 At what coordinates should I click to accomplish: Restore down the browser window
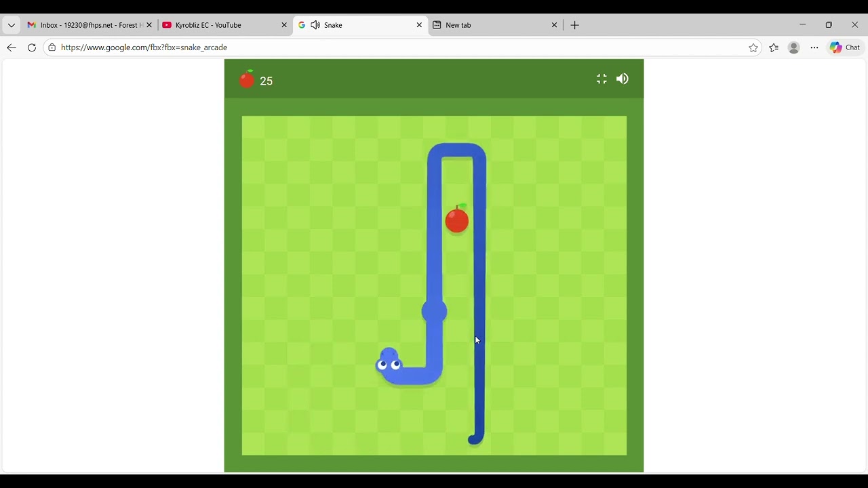click(x=829, y=24)
